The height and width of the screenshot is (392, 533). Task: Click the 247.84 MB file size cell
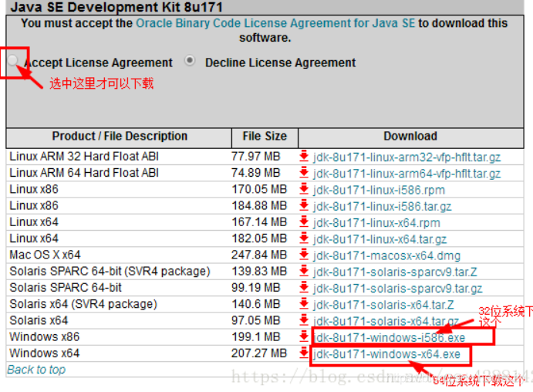point(259,255)
